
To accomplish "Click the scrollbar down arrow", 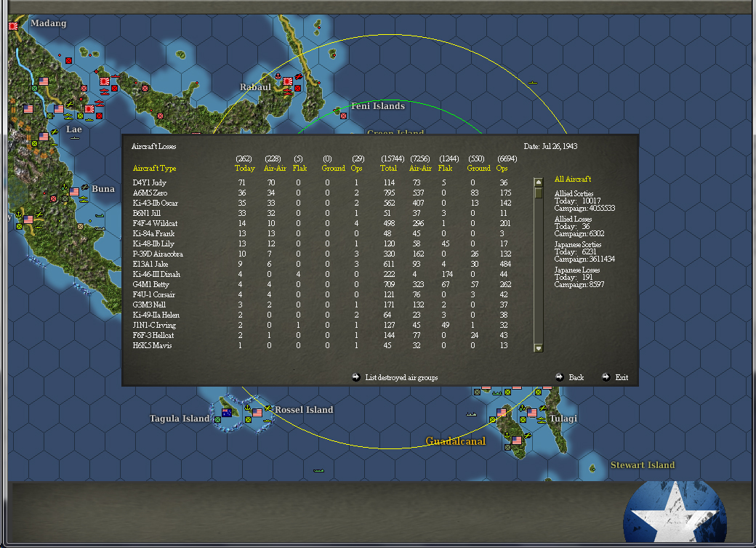I will (538, 347).
